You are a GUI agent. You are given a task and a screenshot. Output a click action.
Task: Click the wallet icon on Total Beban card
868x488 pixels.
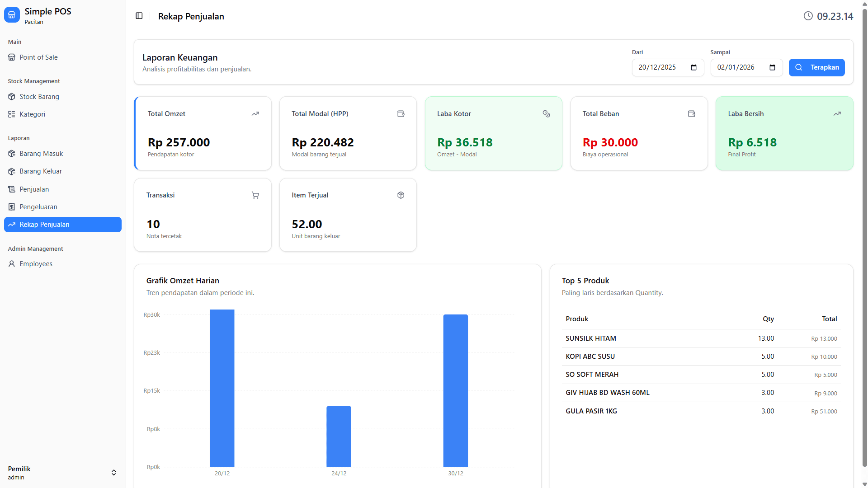[691, 114]
